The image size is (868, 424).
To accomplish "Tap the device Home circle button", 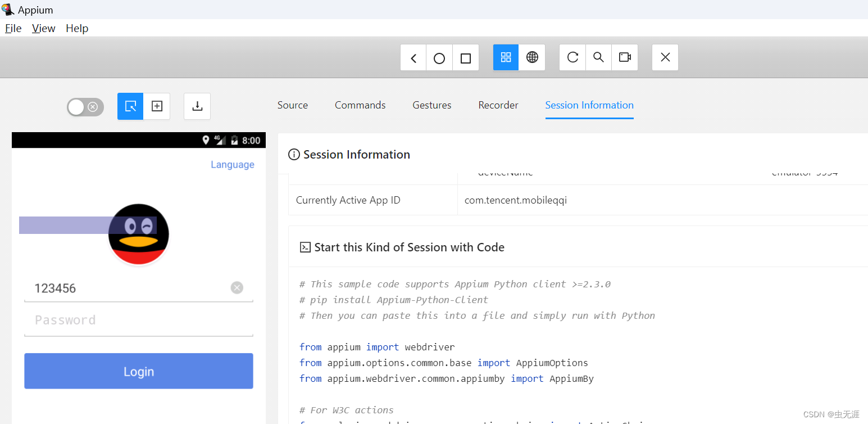I will coord(439,57).
